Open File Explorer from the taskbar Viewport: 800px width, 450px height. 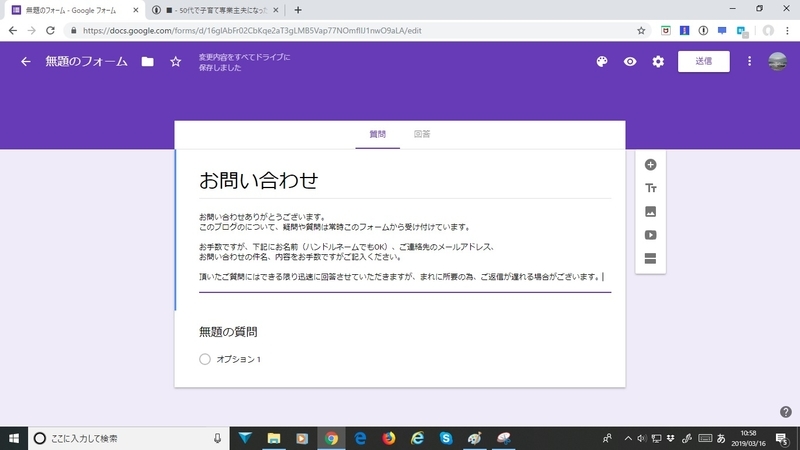[274, 438]
